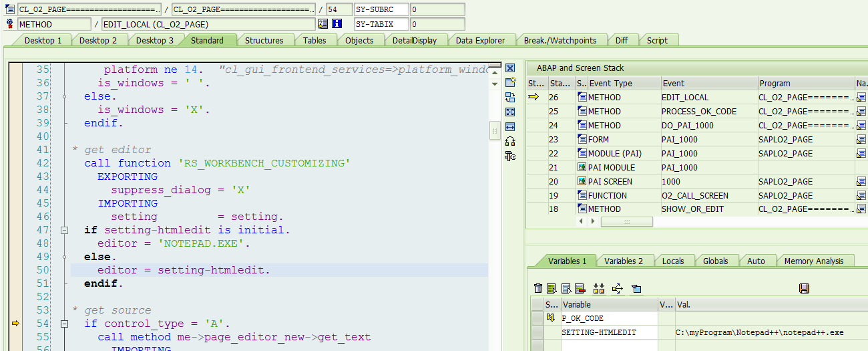
Task: Click the third variables toolbar list icon
Action: (x=566, y=289)
